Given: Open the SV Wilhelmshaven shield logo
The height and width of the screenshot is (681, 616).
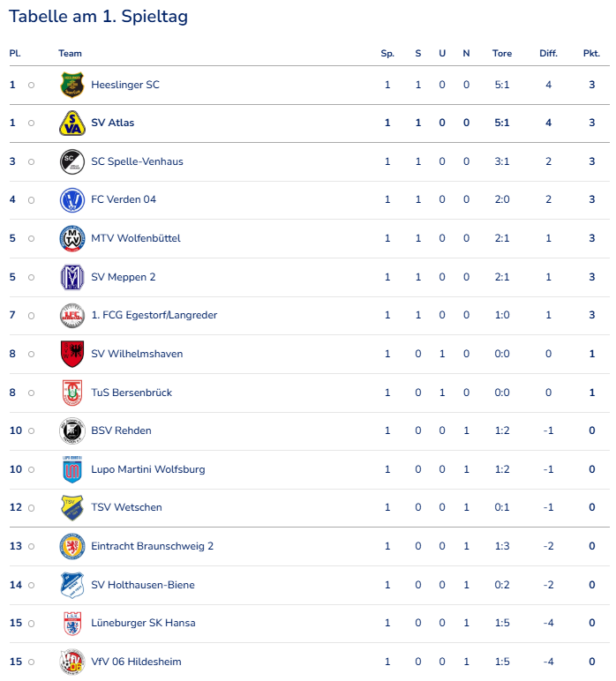Looking at the screenshot, I should pyautogui.click(x=72, y=354).
